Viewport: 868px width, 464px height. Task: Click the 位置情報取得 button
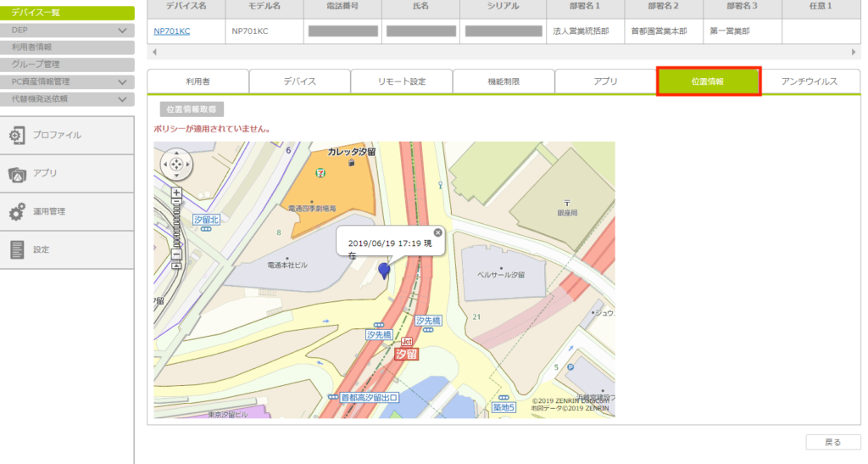coord(192,109)
